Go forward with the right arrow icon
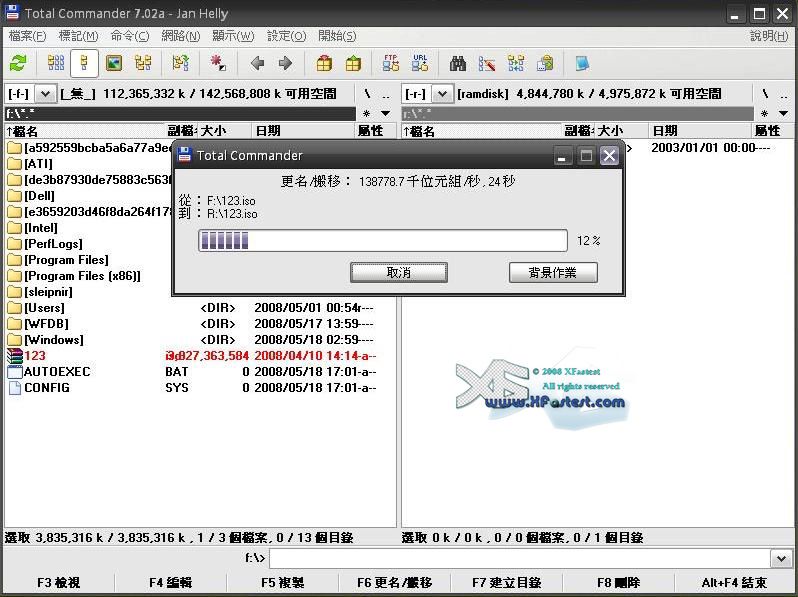 click(286, 63)
